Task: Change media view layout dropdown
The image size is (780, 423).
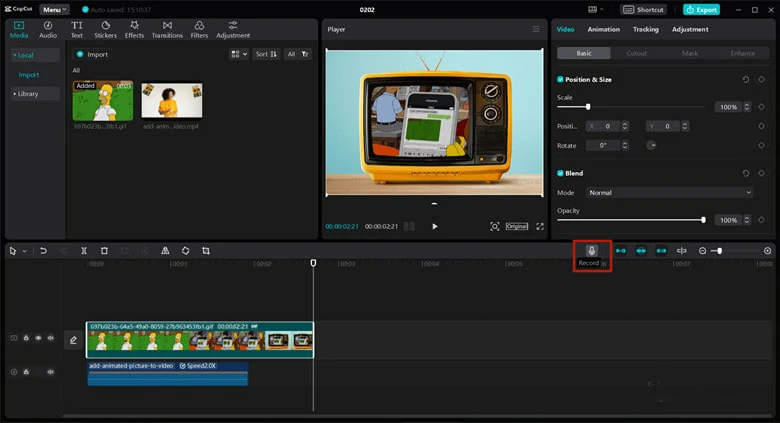Action: coord(239,54)
